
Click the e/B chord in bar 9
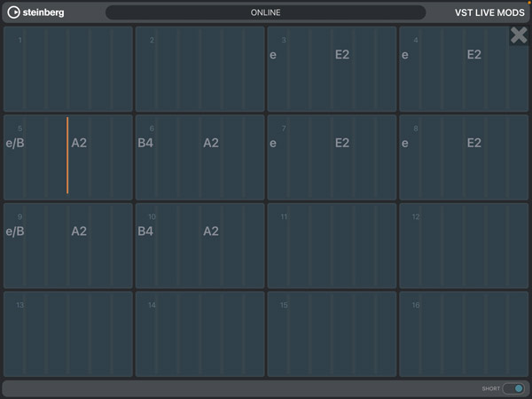[15, 231]
